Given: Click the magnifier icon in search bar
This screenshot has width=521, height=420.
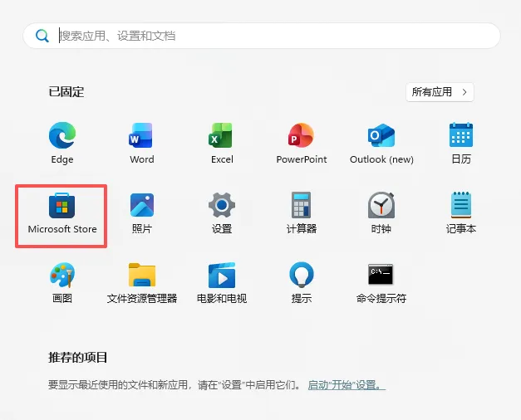Looking at the screenshot, I should tap(42, 36).
